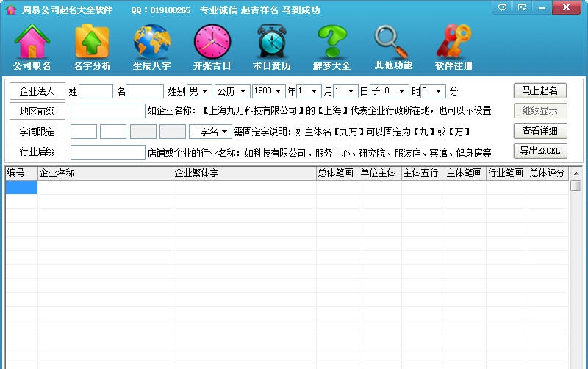The height and width of the screenshot is (369, 588).
Task: Click the 企业名称 column header
Action: [x=105, y=173]
